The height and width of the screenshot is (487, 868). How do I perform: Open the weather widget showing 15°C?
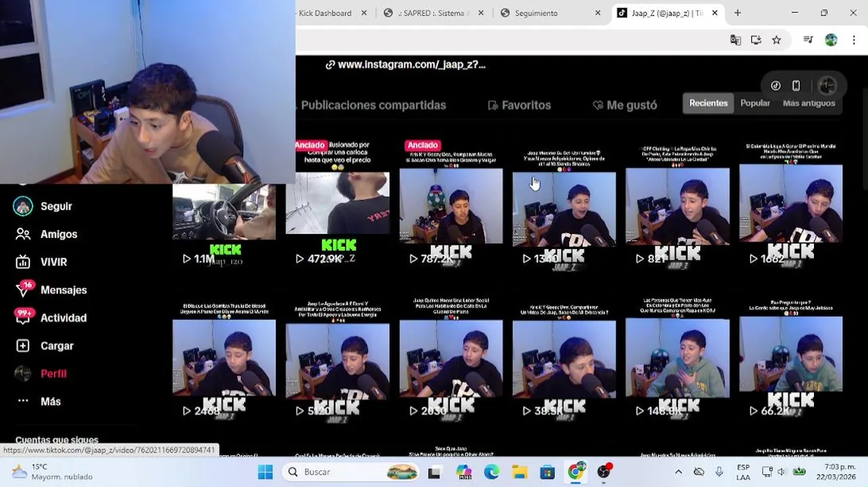(52, 472)
